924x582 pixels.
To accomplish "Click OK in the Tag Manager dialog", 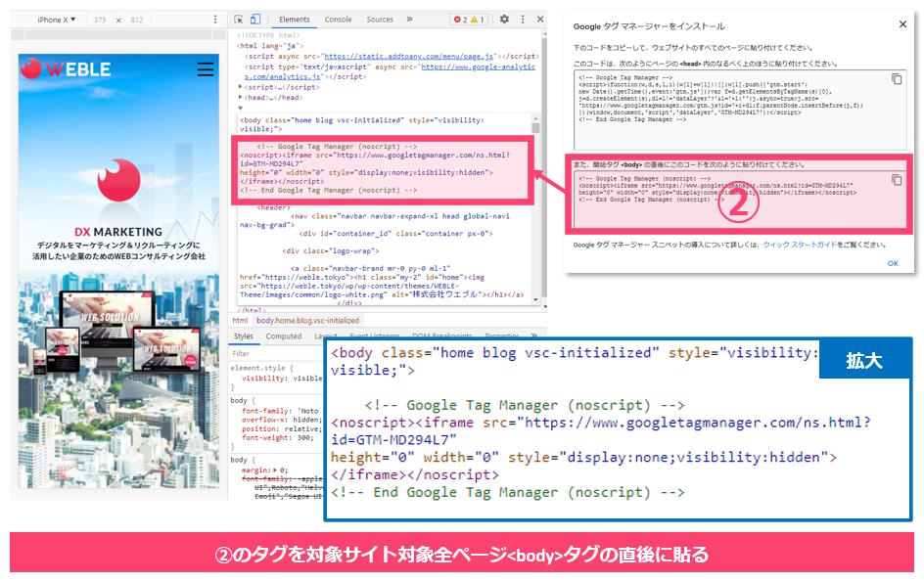I will click(893, 263).
